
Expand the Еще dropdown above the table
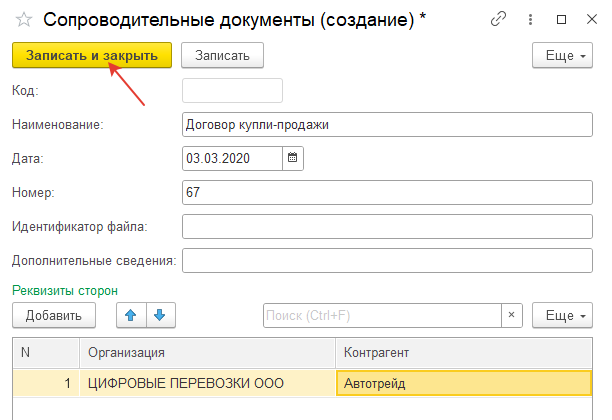562,315
